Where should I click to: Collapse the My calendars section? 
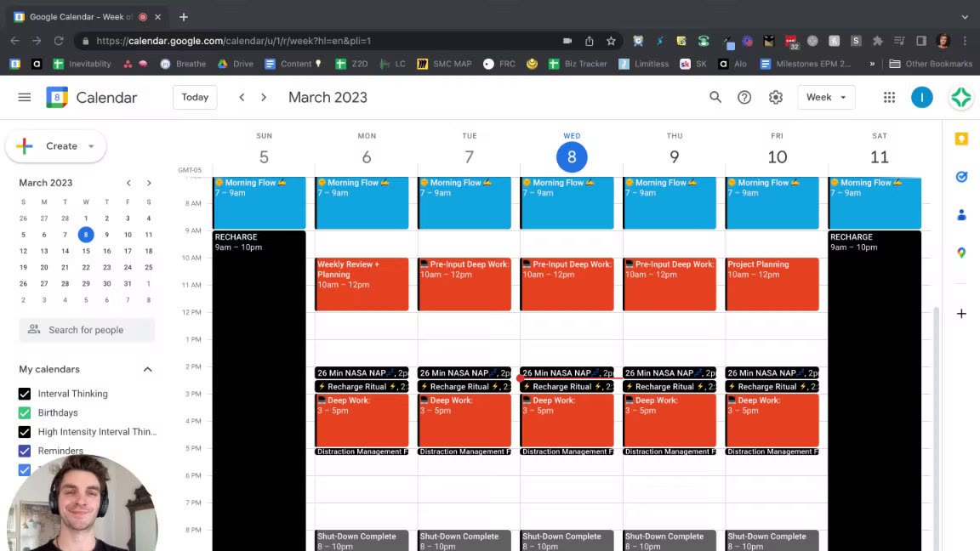[147, 370]
